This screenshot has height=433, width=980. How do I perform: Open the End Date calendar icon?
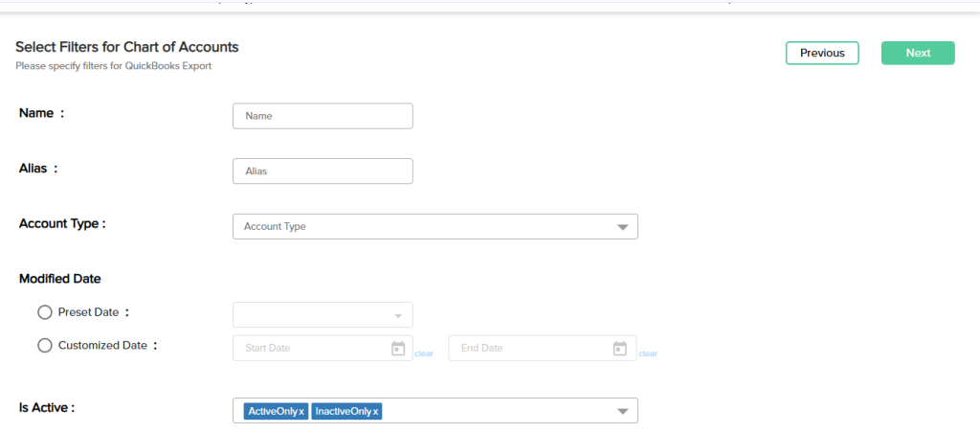coord(619,348)
